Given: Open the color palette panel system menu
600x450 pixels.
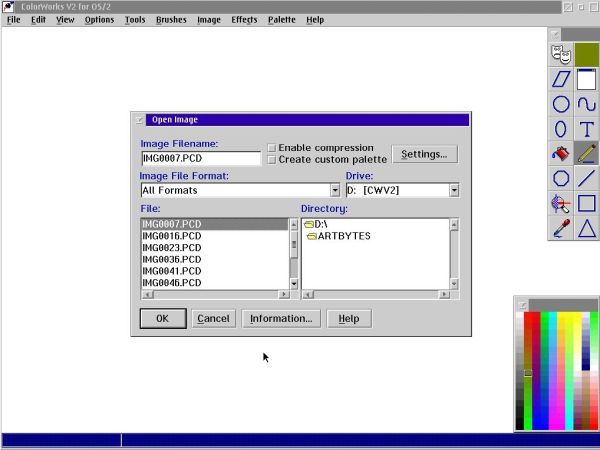Looking at the screenshot, I should (522, 305).
